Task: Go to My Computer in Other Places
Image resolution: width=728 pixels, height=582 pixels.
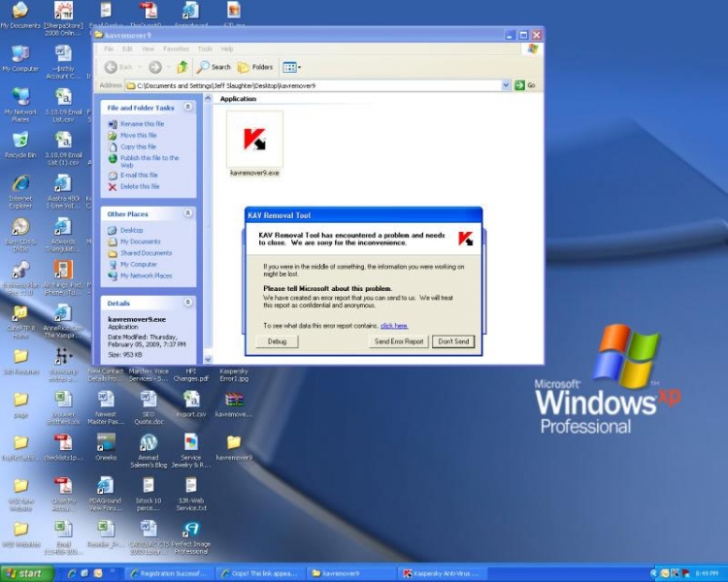Action: 133,264
